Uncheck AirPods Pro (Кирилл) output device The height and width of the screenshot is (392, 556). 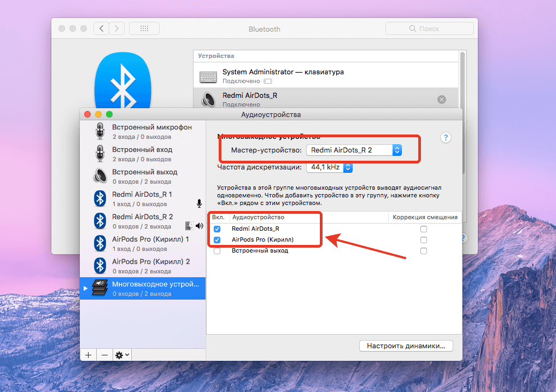[x=217, y=240]
